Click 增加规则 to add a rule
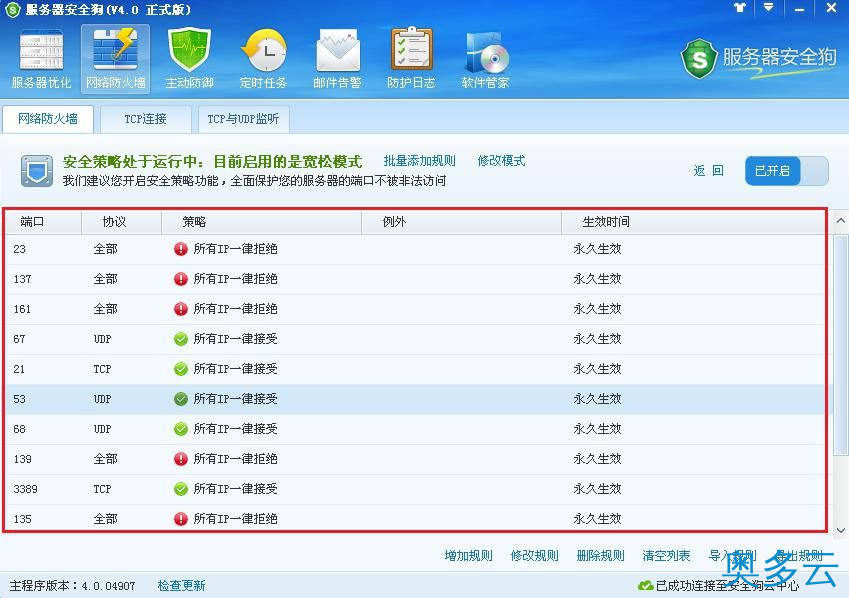Viewport: 849px width, 598px height. 468,556
